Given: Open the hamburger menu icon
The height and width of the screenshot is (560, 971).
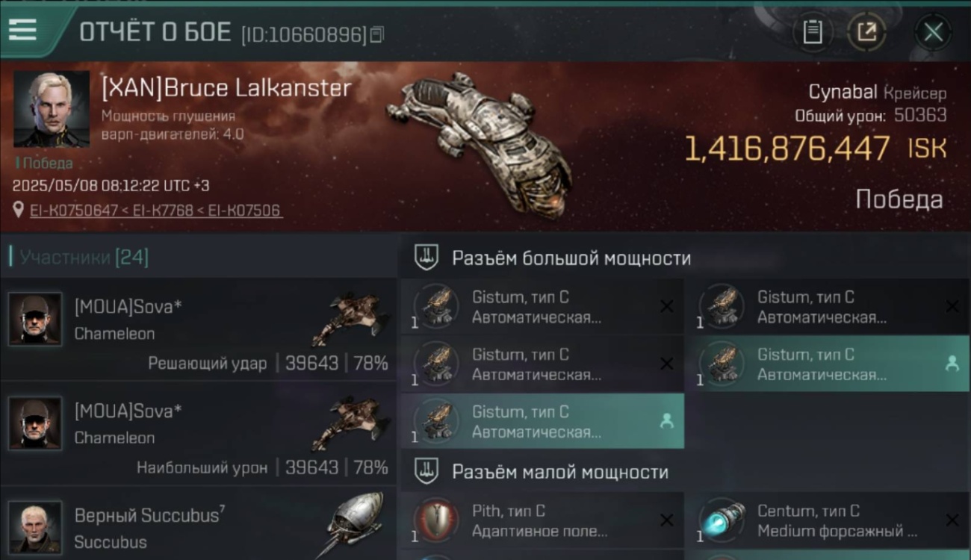Looking at the screenshot, I should 22,29.
